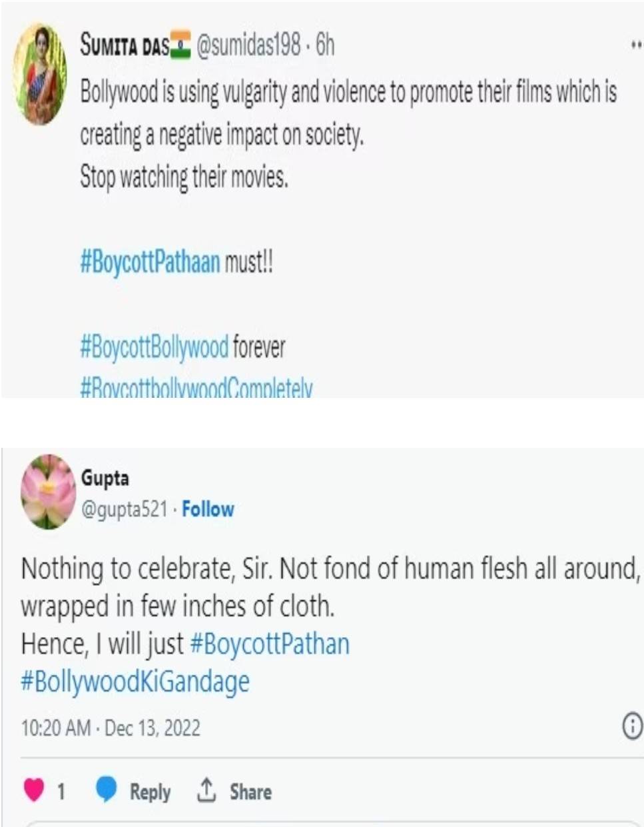The image size is (644, 827).
Task: Open the #BoycottbollywoodCompletely hashtag
Action: [196, 389]
